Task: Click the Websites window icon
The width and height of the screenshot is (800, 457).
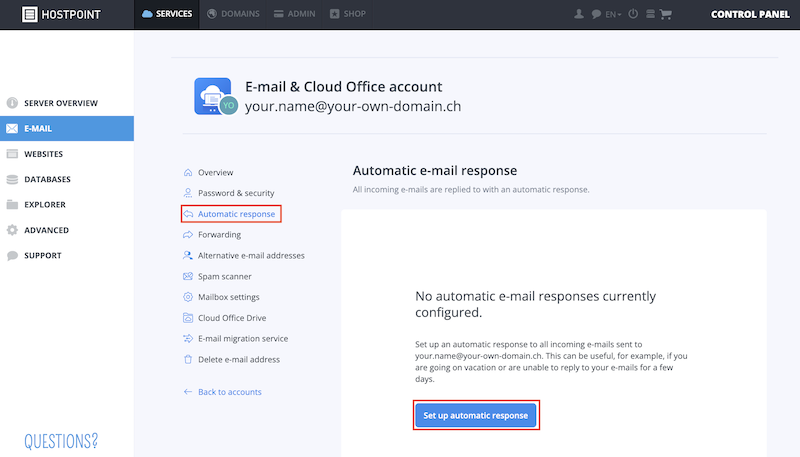Action: click(12, 154)
